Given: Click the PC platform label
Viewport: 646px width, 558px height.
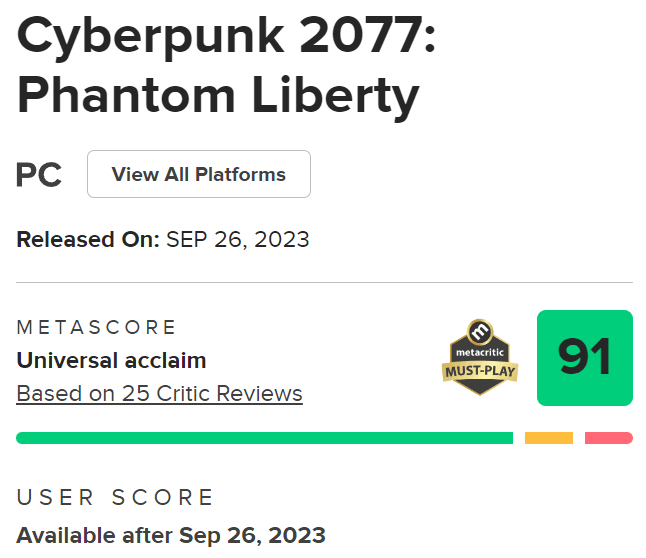Looking at the screenshot, I should tap(39, 175).
